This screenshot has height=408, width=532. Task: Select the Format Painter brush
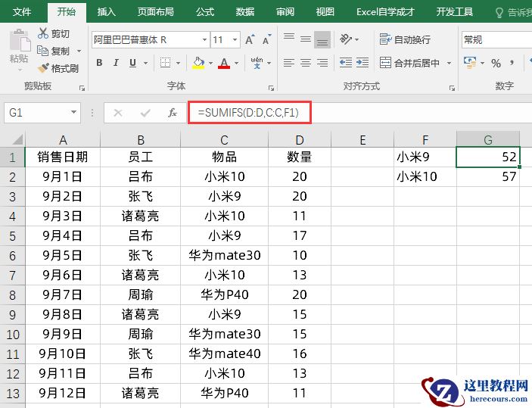(43, 68)
